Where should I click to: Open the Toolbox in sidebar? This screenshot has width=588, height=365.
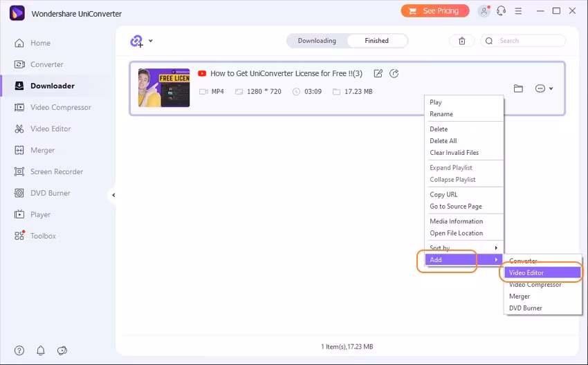(35, 236)
